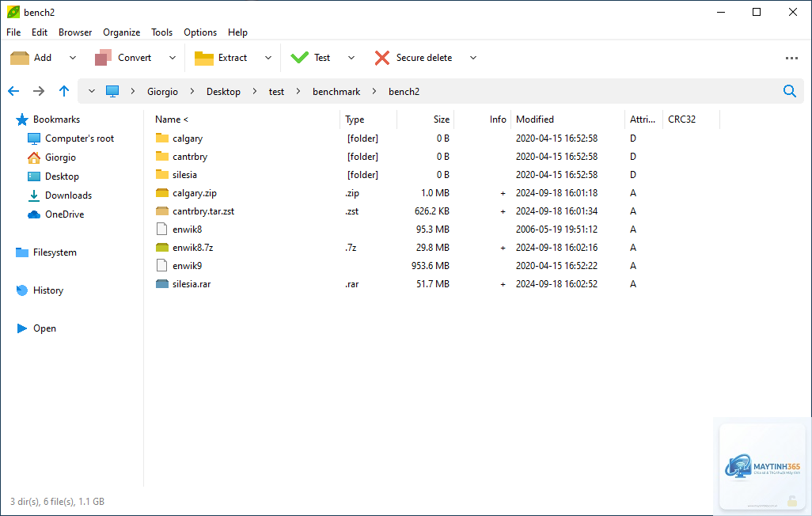Expand the Test dropdown arrow
812x516 pixels.
coord(351,58)
